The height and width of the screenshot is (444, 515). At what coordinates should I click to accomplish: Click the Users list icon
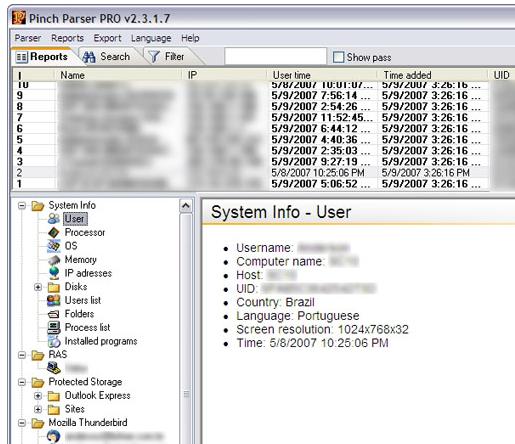54,300
